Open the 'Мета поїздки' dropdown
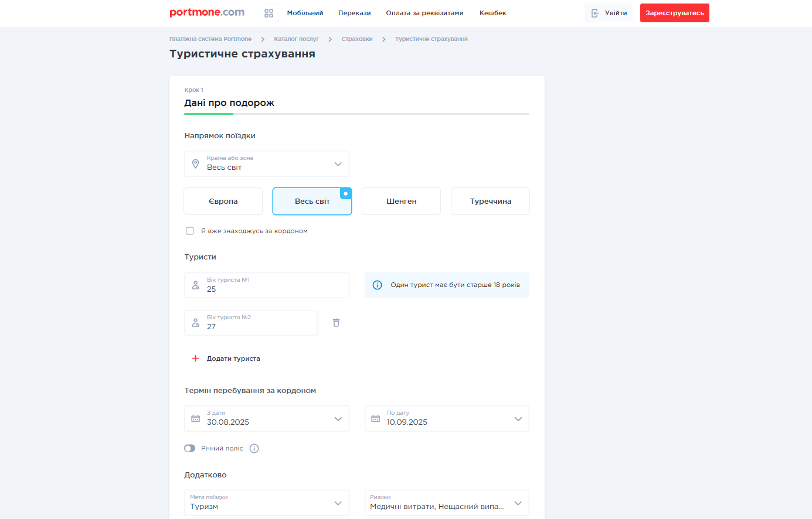This screenshot has height=519, width=812. (x=267, y=503)
